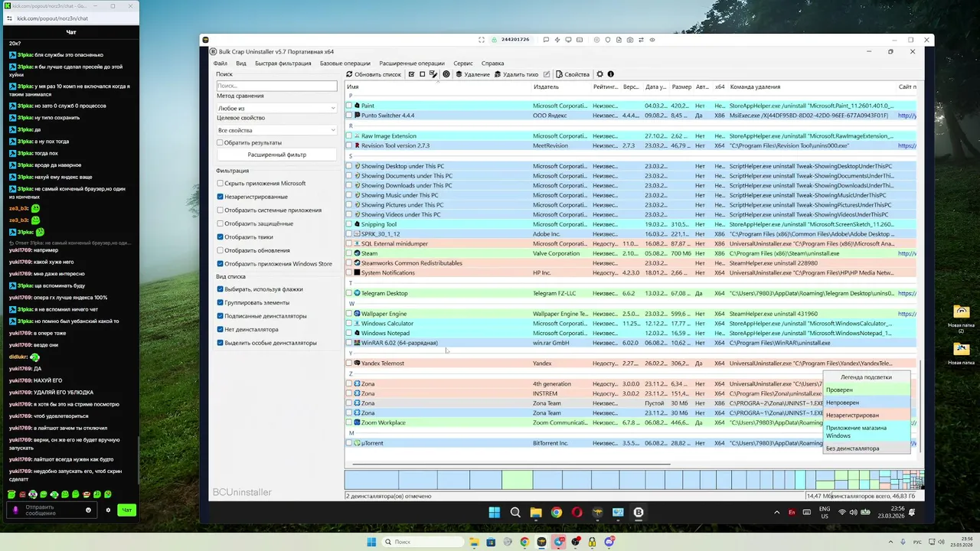980x551 pixels.
Task: Click host taskbar Поиск search box
Action: [x=421, y=542]
